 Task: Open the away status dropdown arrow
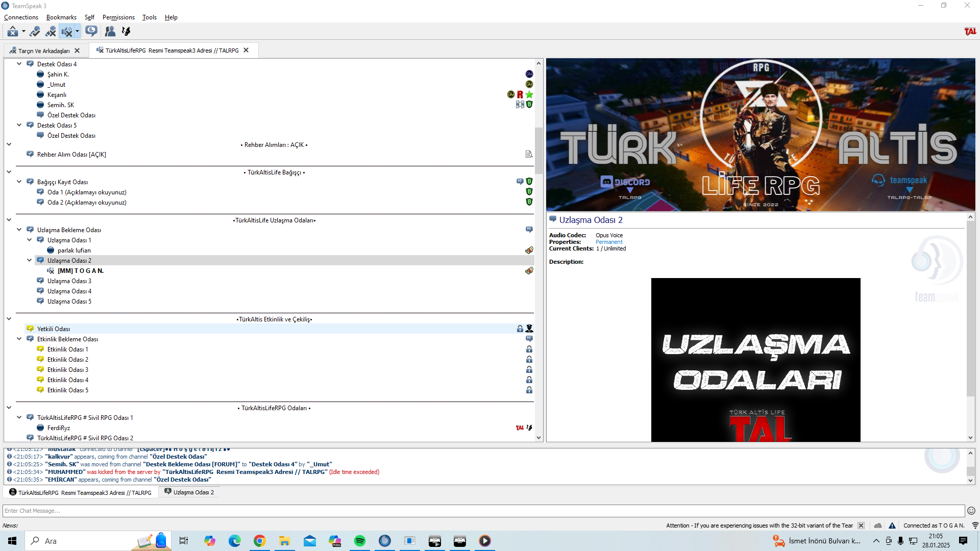tap(23, 32)
